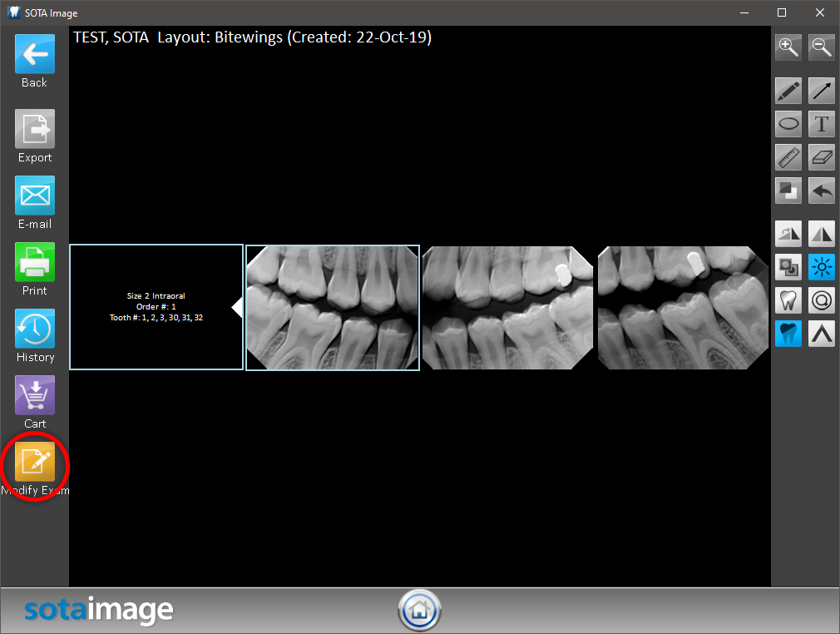Select the ellipse shape tool
This screenshot has height=634, width=840.
[x=788, y=124]
